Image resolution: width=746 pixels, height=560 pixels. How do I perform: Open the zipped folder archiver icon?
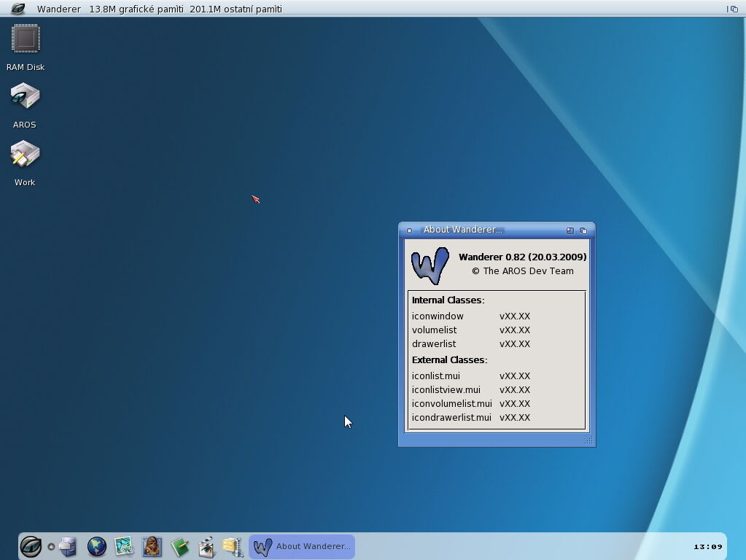pos(233,546)
